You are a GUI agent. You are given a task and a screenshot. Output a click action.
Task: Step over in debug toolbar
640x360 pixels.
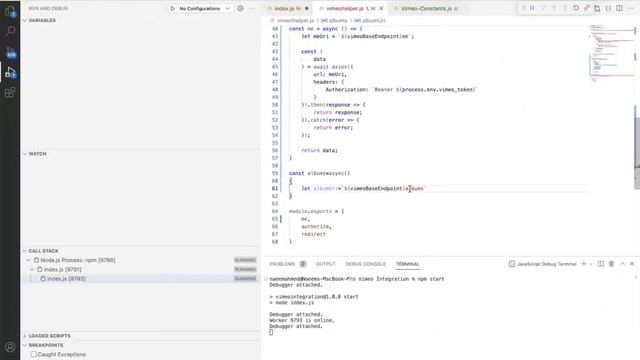[x=543, y=8]
